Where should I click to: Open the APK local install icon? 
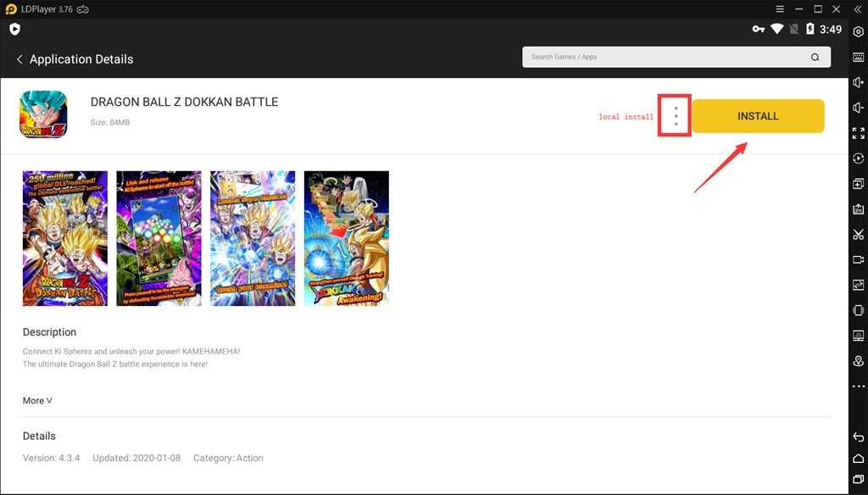858,209
